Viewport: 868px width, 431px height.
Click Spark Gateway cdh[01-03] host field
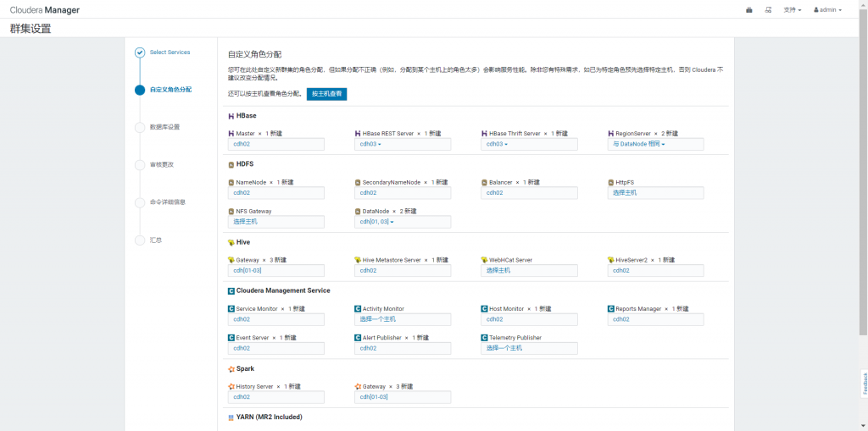(x=403, y=397)
